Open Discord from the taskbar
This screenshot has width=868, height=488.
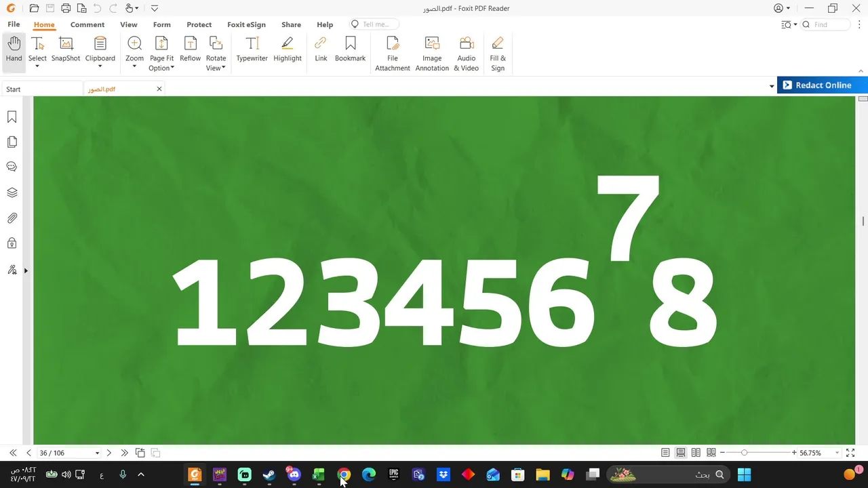pyautogui.click(x=294, y=474)
